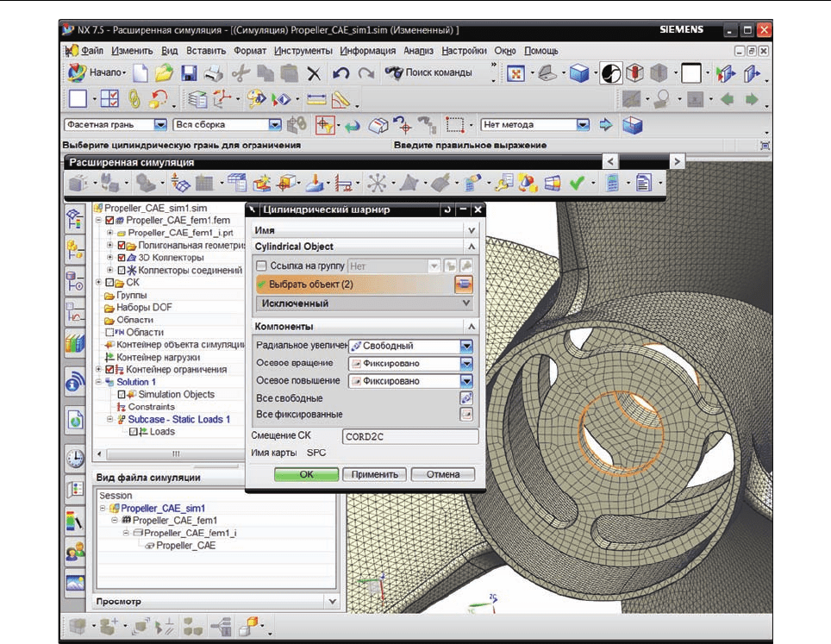
Task: Click the snowflake-shaped connection icon in simulation toolbar
Action: pos(377,184)
